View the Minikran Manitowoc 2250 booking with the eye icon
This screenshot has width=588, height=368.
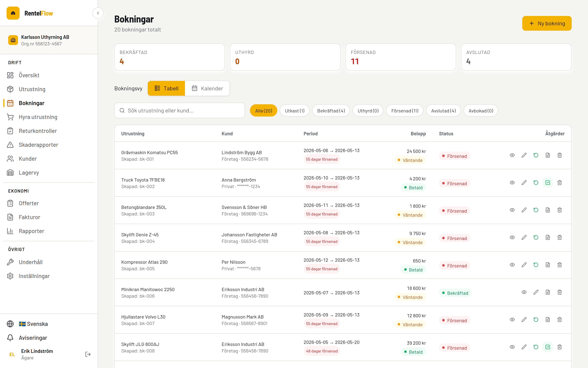click(524, 292)
